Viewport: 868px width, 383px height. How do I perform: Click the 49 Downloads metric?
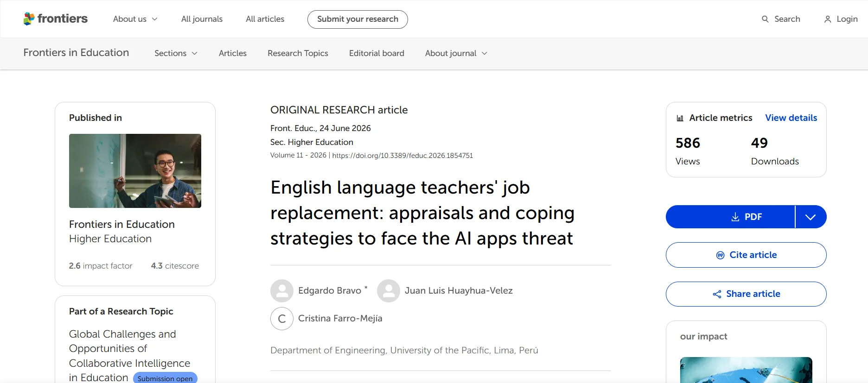(775, 151)
